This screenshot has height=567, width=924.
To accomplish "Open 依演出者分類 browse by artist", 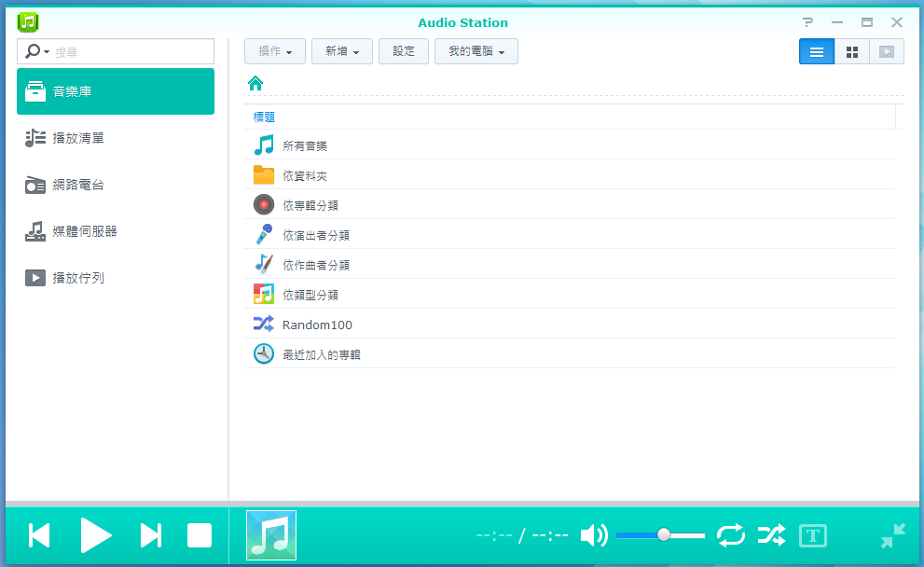I will 570,235.
